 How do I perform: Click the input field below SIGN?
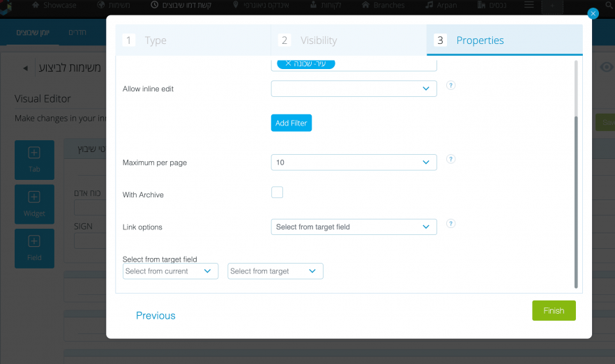(90, 241)
